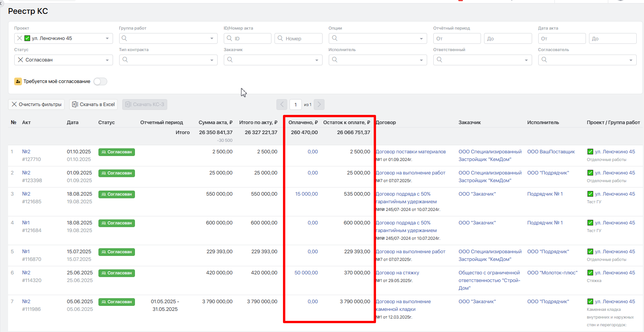Clear the project filter with its X icon

tap(19, 38)
